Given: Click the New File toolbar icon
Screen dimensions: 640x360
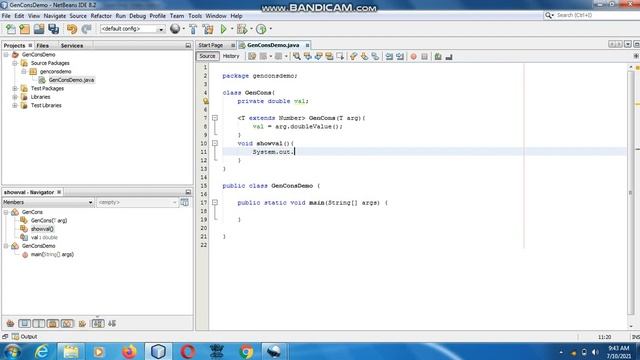Looking at the screenshot, I should [11, 29].
